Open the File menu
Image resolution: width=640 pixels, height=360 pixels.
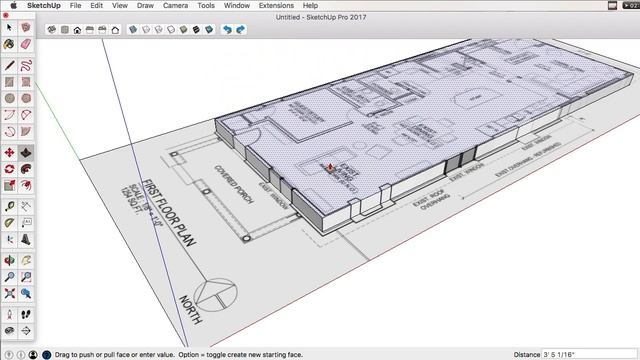click(x=76, y=5)
